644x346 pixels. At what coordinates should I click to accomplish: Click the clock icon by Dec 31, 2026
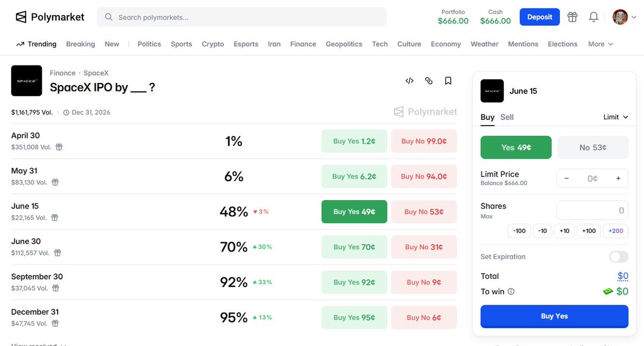[67, 113]
